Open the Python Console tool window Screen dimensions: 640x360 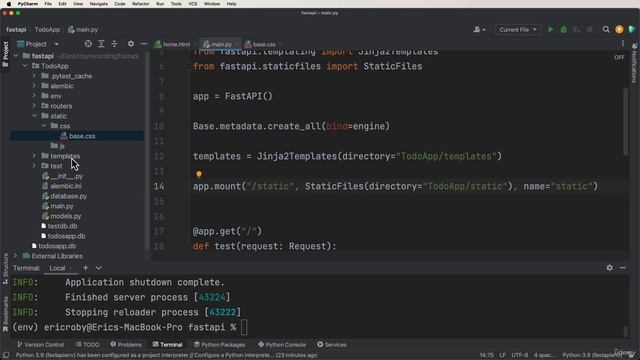pyautogui.click(x=282, y=344)
